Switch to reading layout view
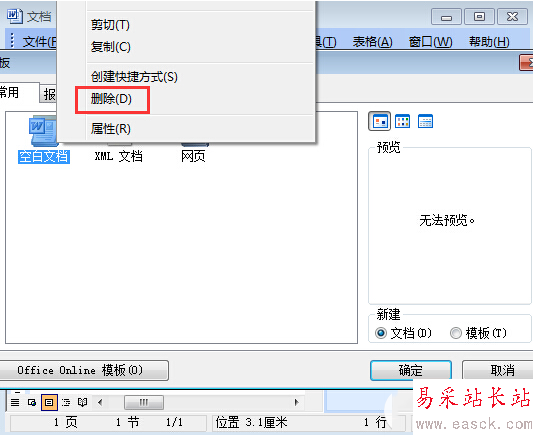 83,403
